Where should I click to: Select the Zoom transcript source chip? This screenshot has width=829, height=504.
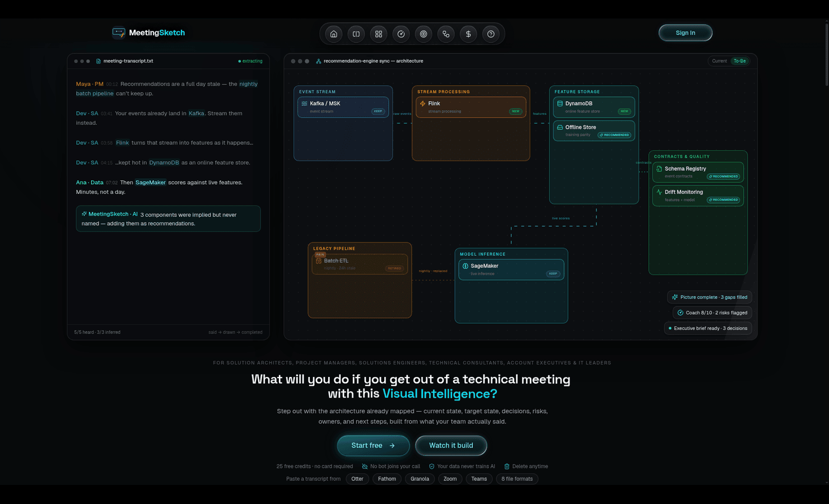coord(450,479)
